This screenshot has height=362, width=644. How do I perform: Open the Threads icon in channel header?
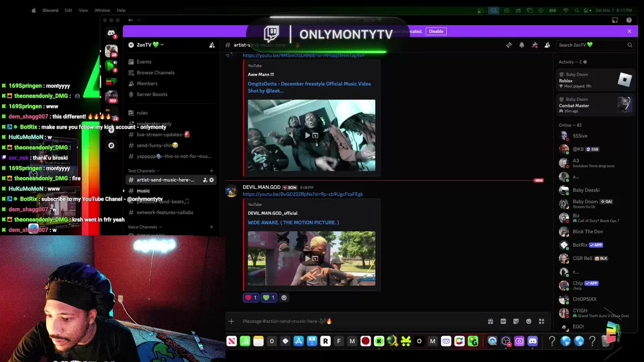509,45
